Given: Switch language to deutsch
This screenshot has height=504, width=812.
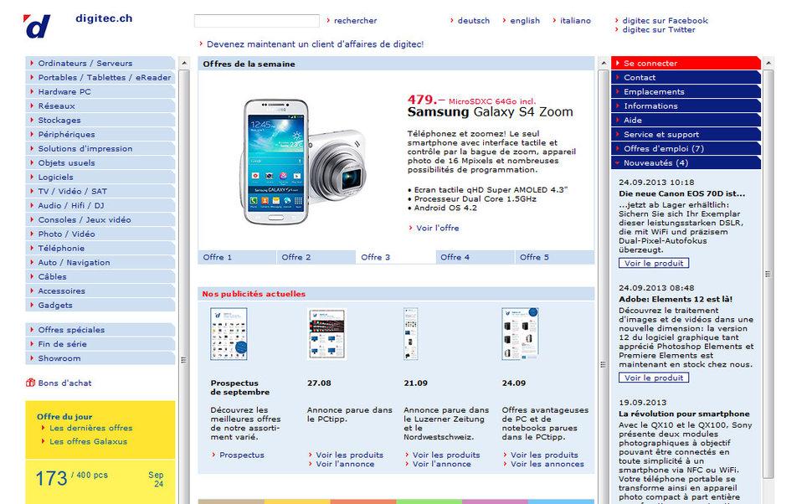Looking at the screenshot, I should [x=473, y=21].
